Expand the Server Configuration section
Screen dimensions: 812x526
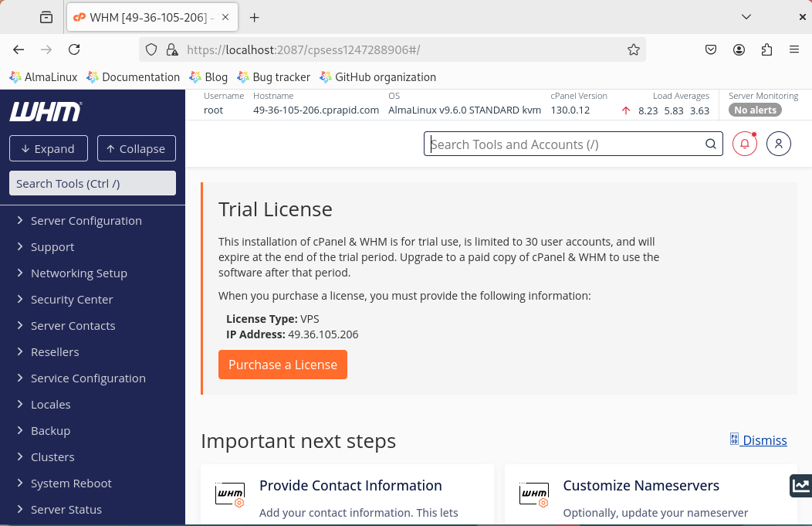click(86, 220)
